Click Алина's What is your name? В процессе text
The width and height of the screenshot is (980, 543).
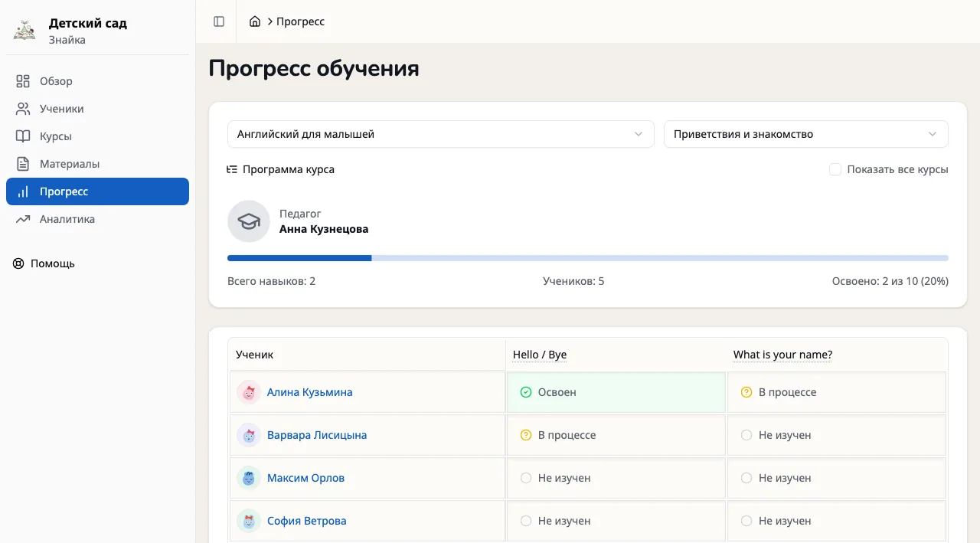pyautogui.click(x=788, y=392)
